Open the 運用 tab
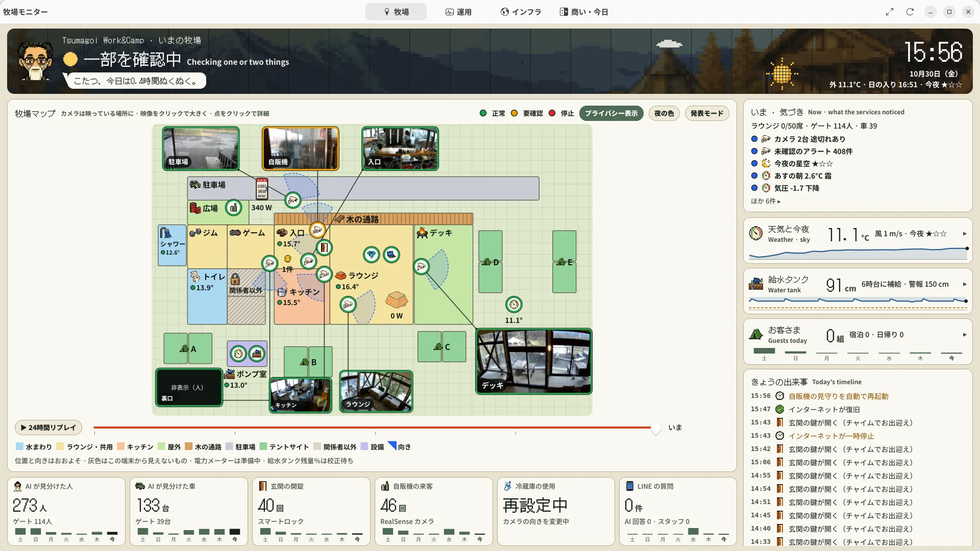The height and width of the screenshot is (551, 980). coord(458,12)
